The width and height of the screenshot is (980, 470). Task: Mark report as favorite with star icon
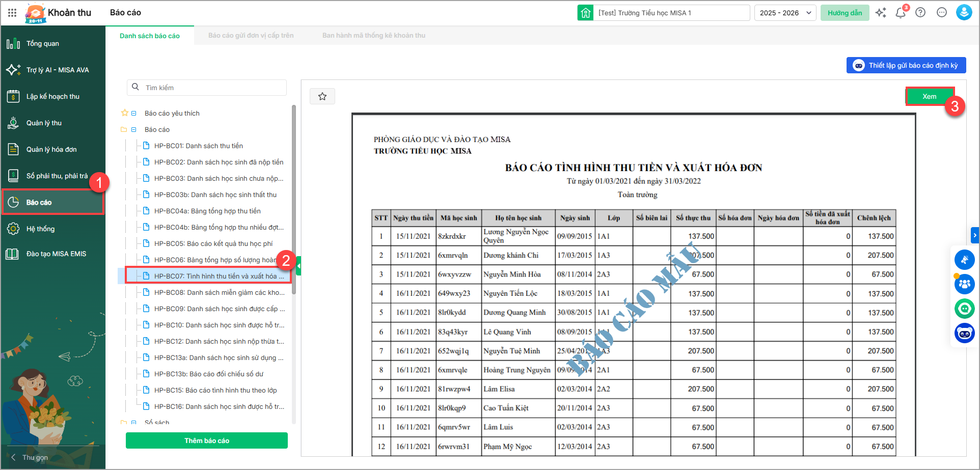(322, 96)
